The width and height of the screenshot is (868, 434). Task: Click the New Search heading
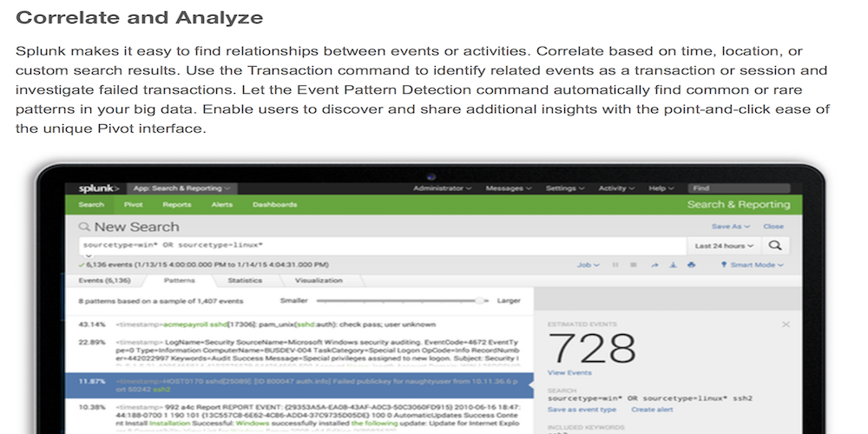[x=137, y=227]
